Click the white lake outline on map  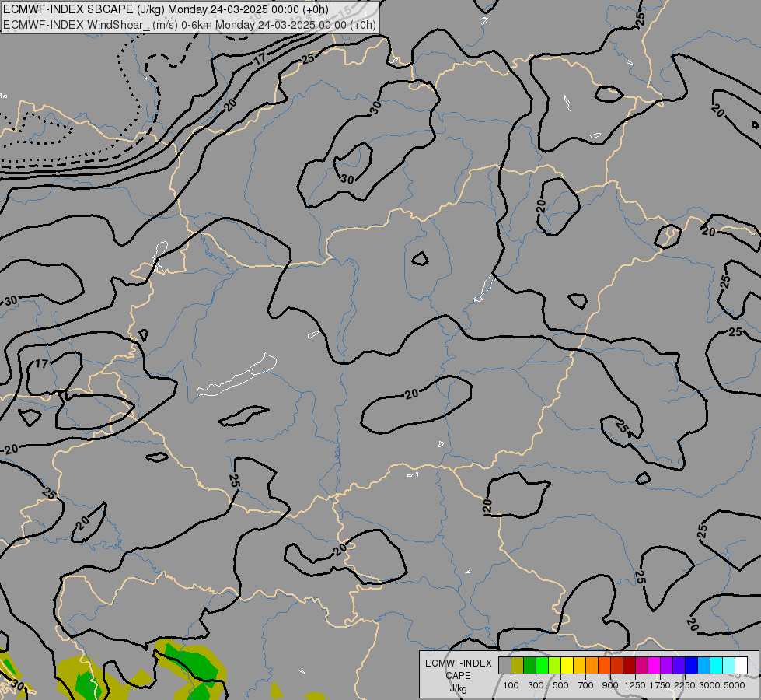(237, 376)
